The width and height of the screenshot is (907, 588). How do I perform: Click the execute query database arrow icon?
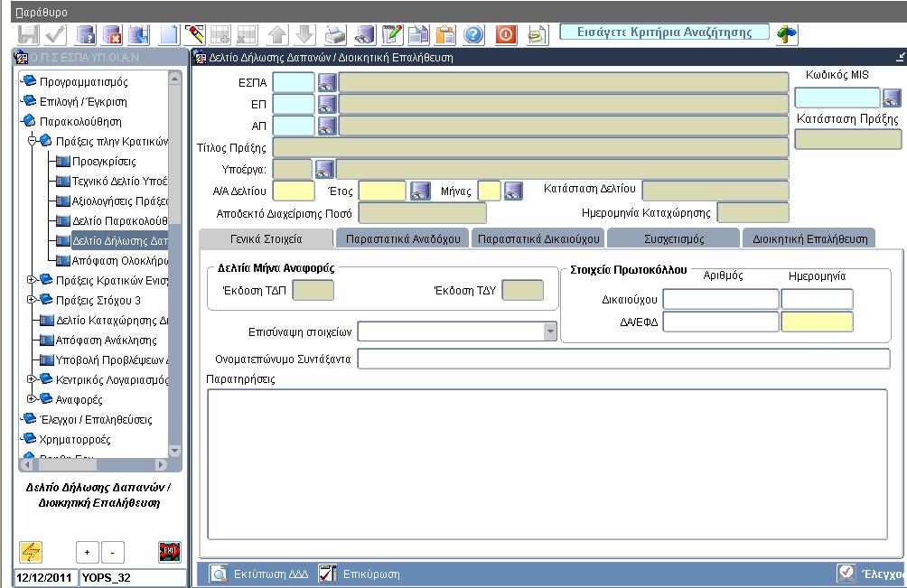coord(139,35)
